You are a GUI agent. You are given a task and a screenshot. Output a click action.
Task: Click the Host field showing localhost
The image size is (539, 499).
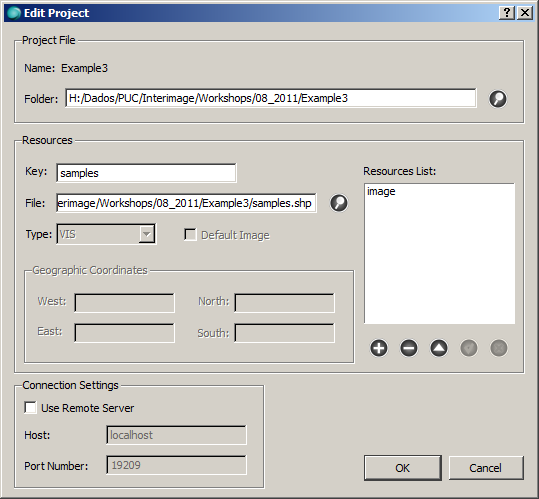click(x=176, y=435)
